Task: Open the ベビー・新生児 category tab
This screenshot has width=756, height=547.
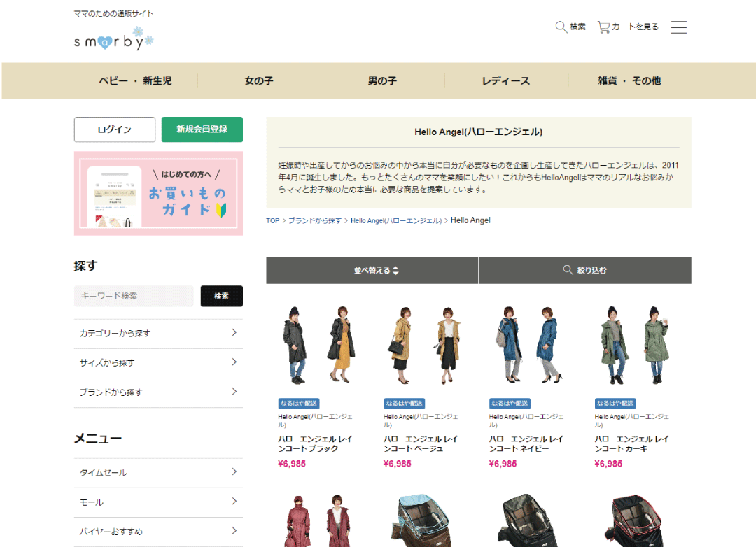Action: (x=136, y=80)
